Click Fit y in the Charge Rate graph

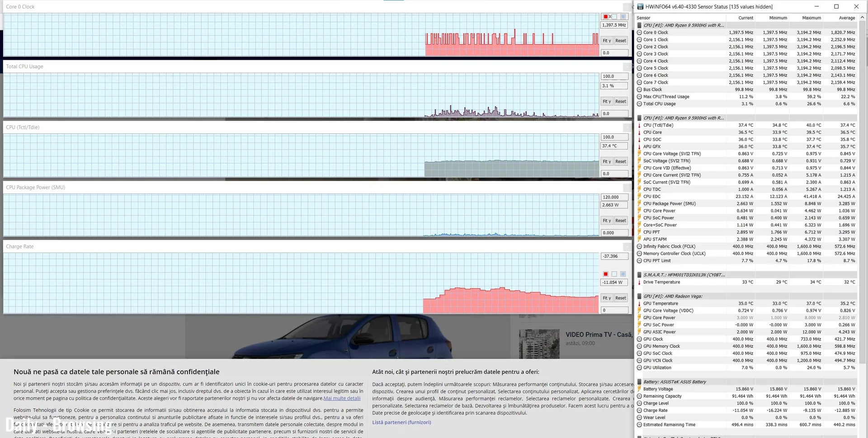pos(607,298)
